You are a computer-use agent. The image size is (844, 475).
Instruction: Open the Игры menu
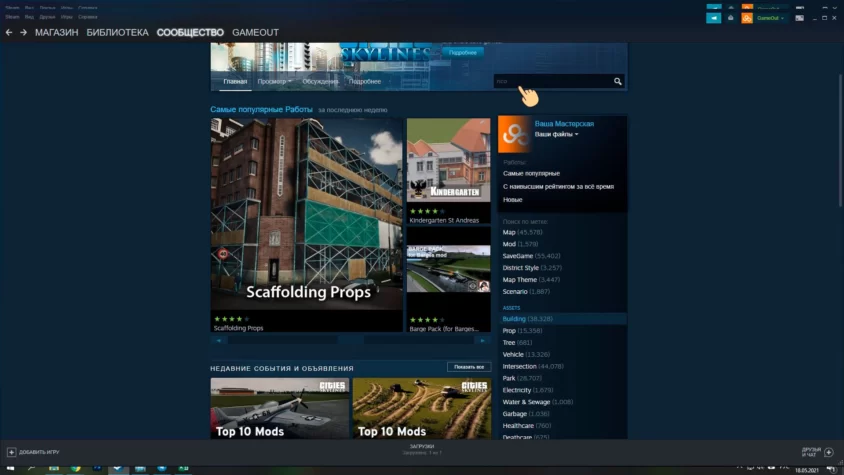click(67, 17)
